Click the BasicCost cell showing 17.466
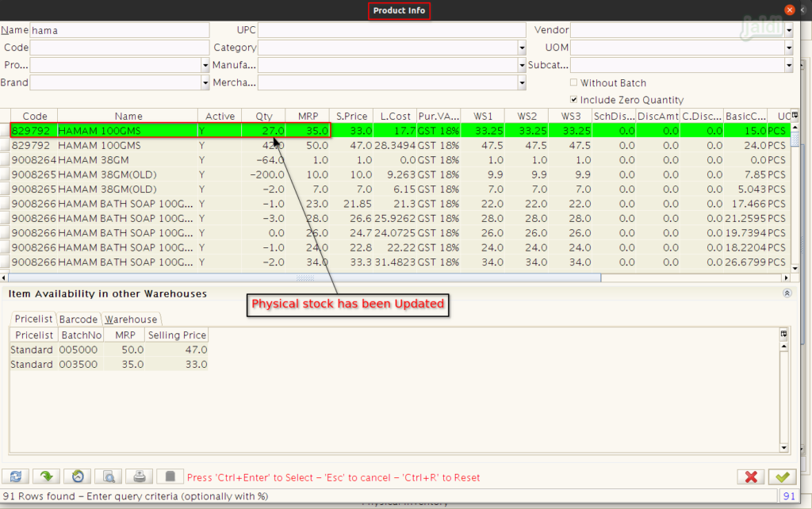Image resolution: width=812 pixels, height=509 pixels. pos(745,204)
